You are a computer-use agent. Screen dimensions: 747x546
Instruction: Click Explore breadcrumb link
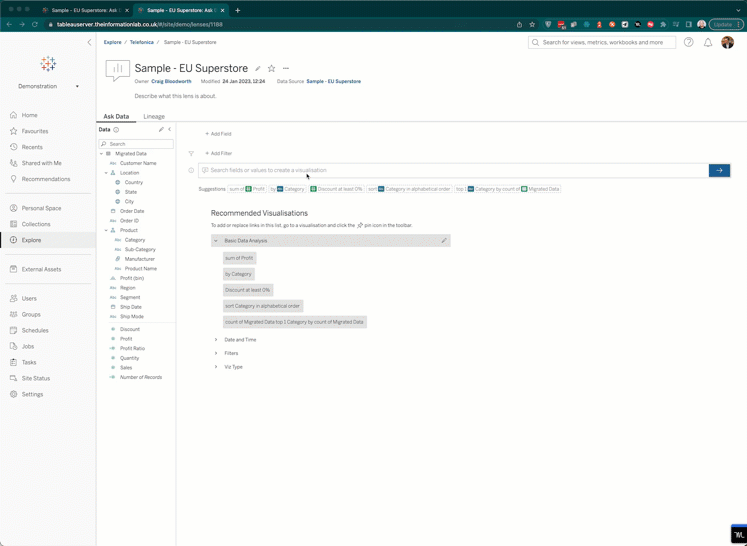(x=112, y=42)
